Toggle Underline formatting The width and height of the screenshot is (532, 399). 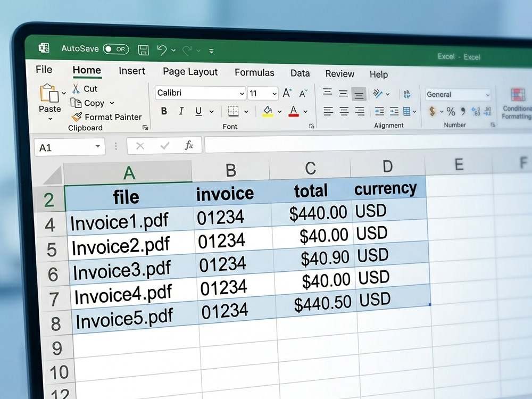(199, 111)
